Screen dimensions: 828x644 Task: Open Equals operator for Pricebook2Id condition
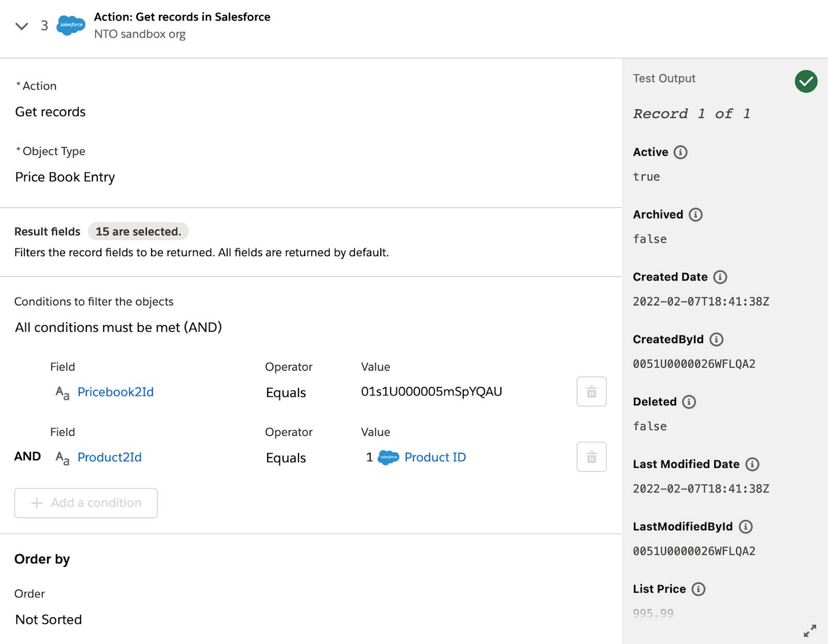coord(286,392)
